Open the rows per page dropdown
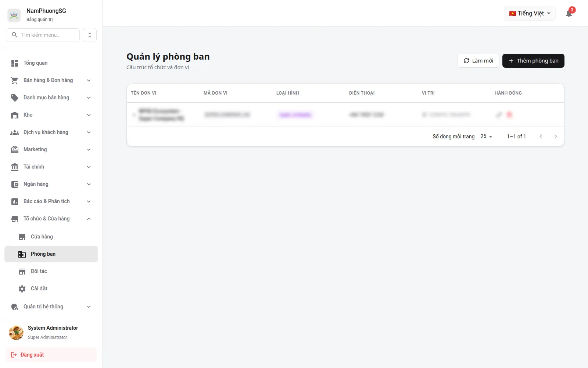 click(486, 136)
